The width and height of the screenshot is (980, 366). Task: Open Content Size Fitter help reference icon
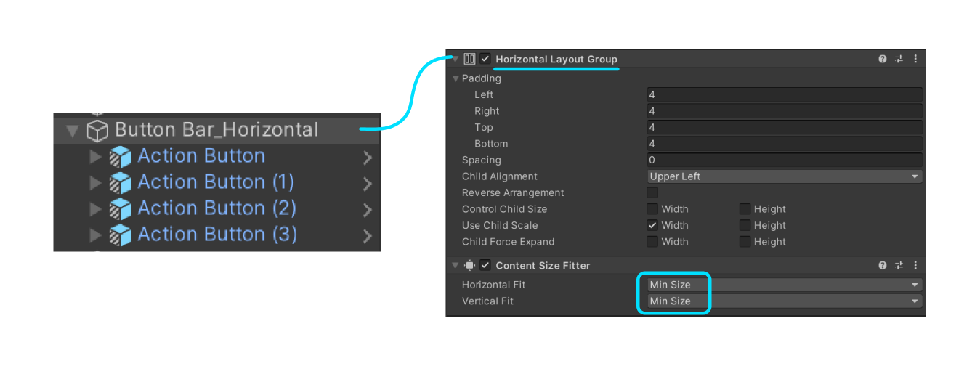click(x=883, y=265)
